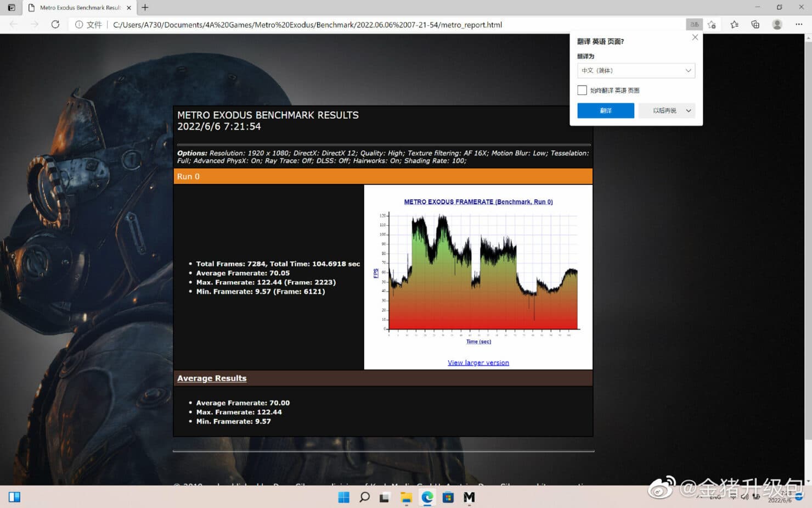The width and height of the screenshot is (812, 508).
Task: Open Edge Settings and more menu
Action: click(x=799, y=25)
